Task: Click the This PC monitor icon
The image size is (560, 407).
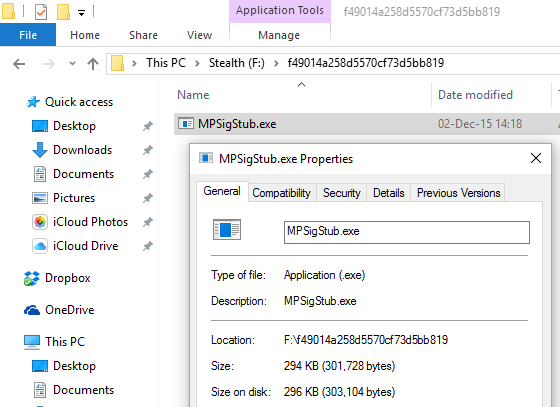Action: pos(32,342)
